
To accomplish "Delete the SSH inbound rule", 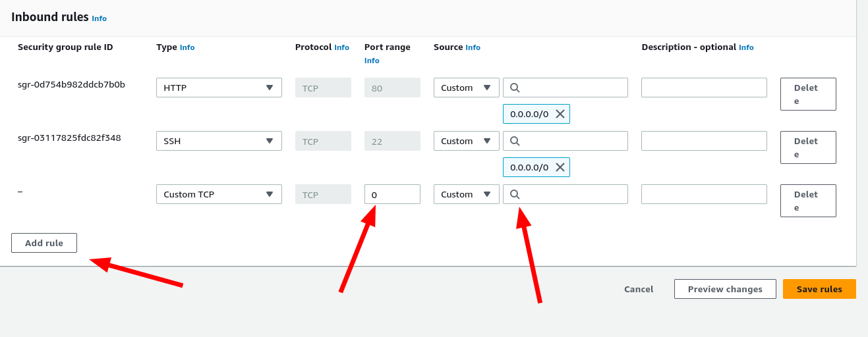I will click(808, 147).
